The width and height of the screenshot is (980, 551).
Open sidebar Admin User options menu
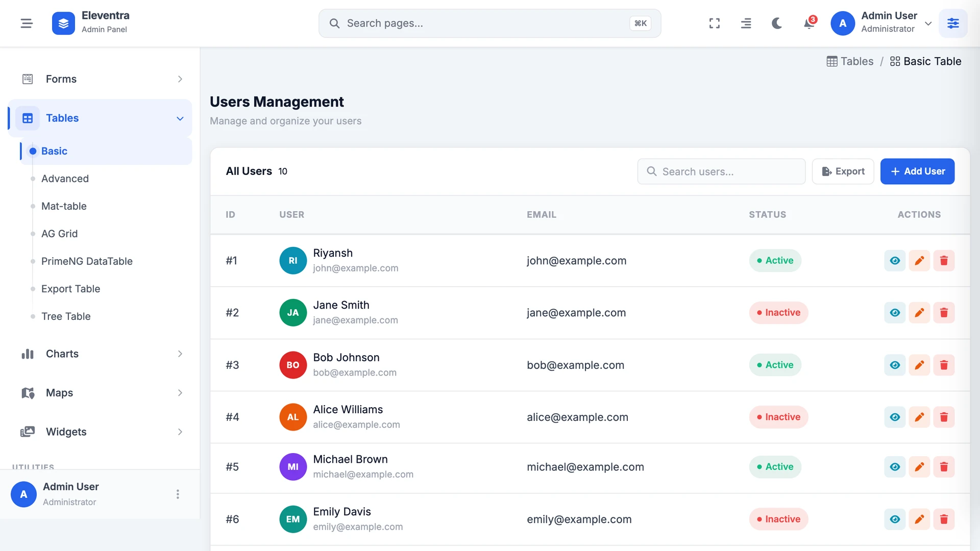178,494
